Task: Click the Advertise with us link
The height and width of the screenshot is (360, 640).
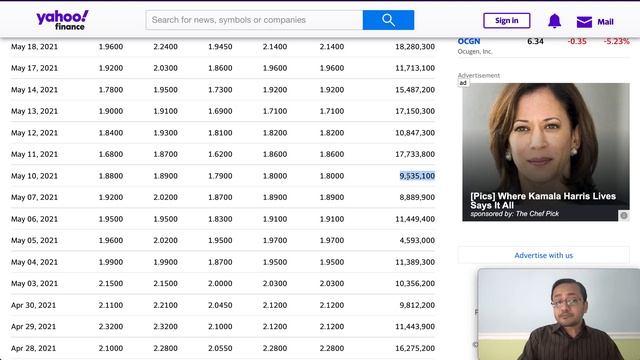Action: pos(543,256)
